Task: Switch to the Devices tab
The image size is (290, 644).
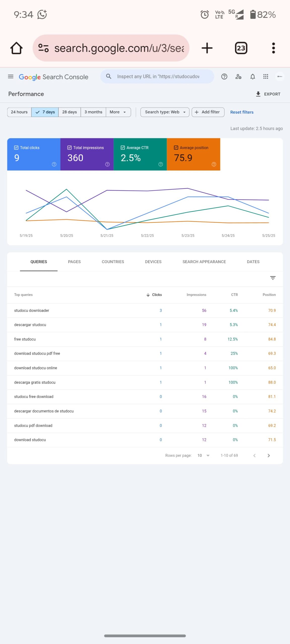Action: click(x=153, y=262)
